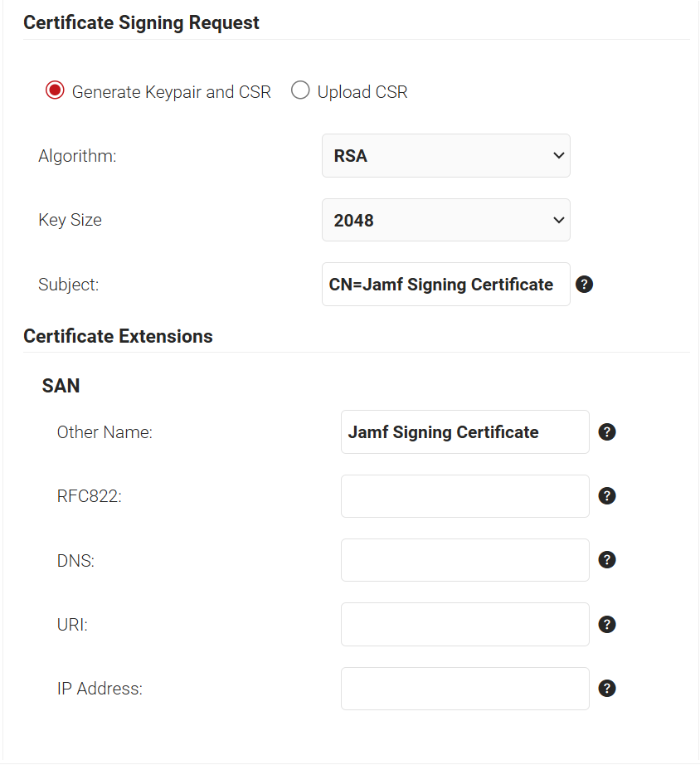This screenshot has width=700, height=765.
Task: Open the Algorithm dropdown showing RSA
Action: 445,156
